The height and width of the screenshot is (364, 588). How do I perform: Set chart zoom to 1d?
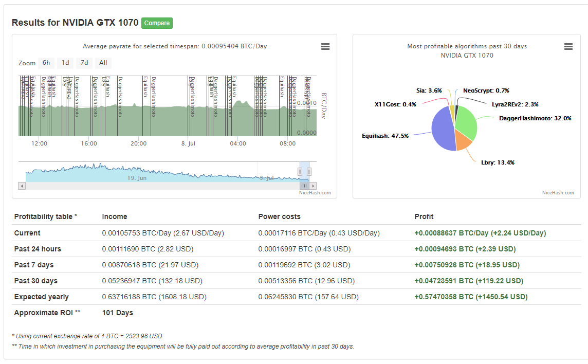click(x=65, y=63)
